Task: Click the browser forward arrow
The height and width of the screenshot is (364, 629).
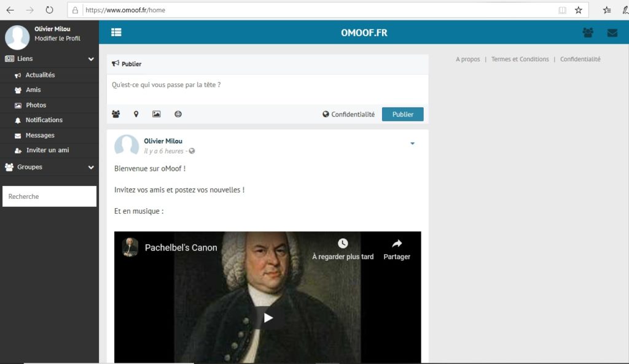Action: point(29,10)
